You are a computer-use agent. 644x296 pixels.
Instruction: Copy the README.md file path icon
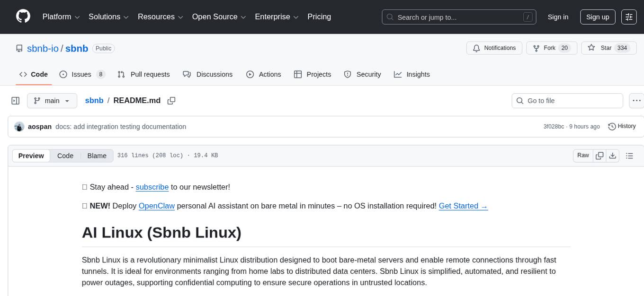171,100
